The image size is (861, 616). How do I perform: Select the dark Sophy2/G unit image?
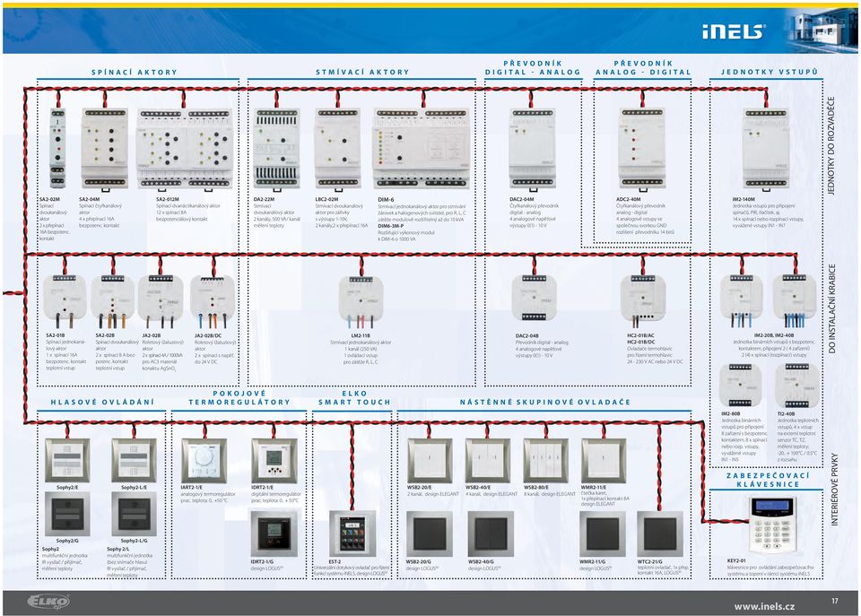pos(67,513)
